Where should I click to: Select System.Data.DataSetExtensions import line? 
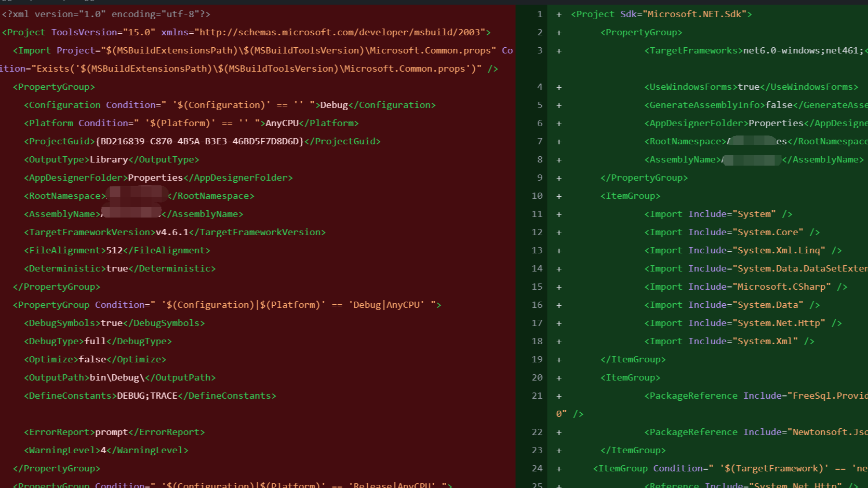756,268
